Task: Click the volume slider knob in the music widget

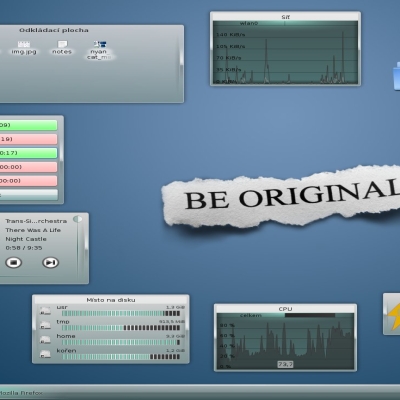Action: click(78, 219)
